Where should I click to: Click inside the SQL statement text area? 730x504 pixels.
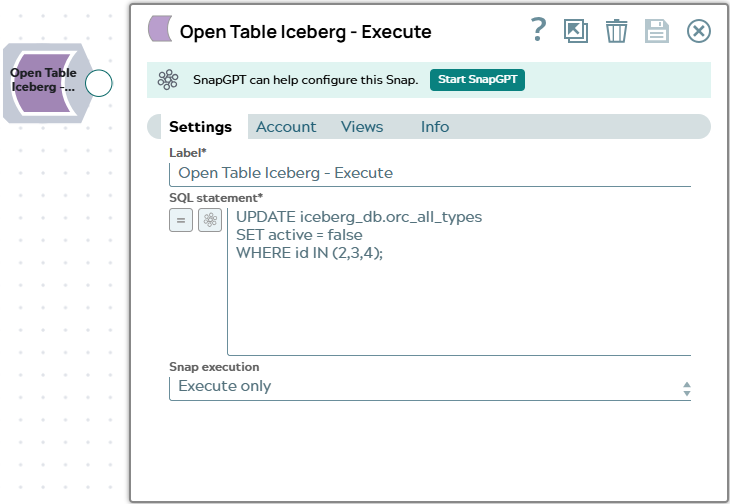(x=459, y=282)
